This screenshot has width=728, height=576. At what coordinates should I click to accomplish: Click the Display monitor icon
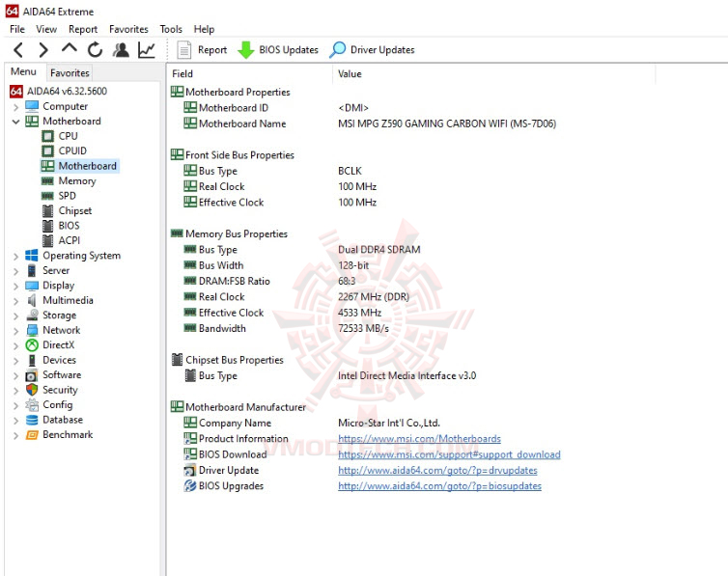[x=32, y=286]
